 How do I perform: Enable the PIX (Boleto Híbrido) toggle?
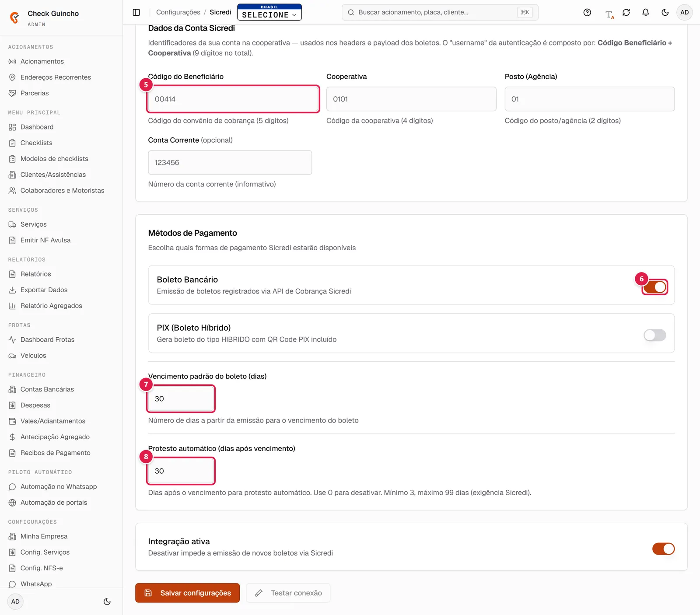pyautogui.click(x=655, y=335)
